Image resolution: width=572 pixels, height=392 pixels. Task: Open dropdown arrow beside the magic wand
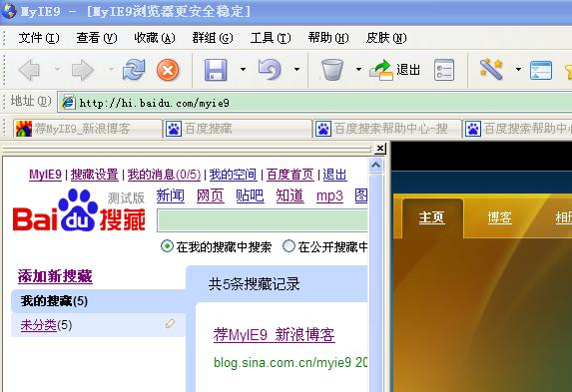(x=518, y=69)
